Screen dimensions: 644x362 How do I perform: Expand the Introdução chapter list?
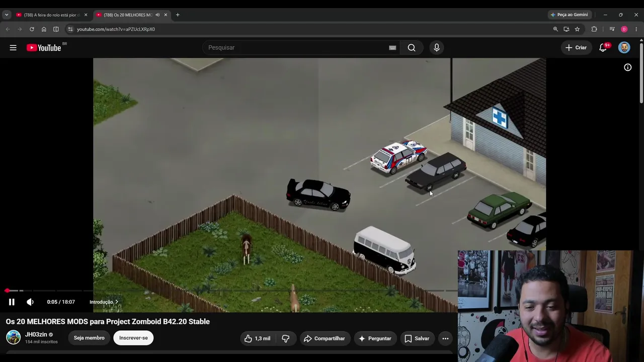(x=104, y=302)
